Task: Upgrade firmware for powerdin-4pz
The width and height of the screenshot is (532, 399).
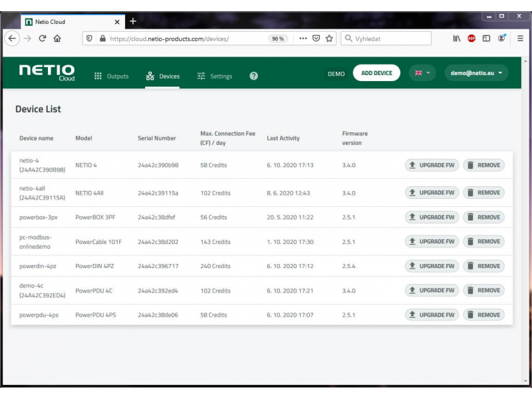Action: 432,266
